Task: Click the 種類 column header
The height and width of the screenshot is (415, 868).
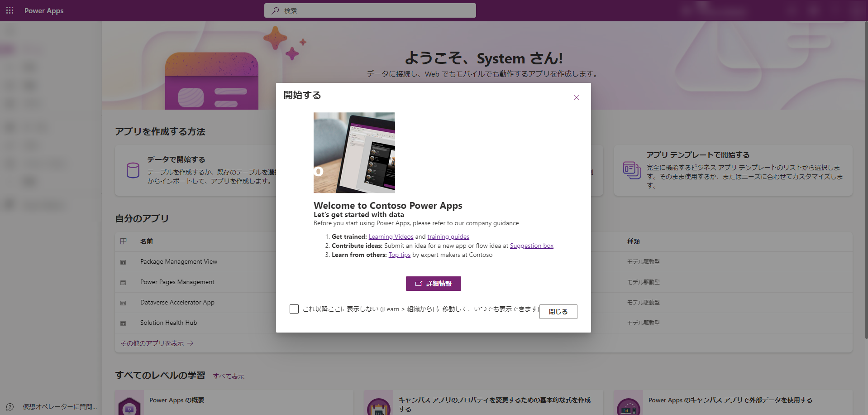Action: click(633, 241)
